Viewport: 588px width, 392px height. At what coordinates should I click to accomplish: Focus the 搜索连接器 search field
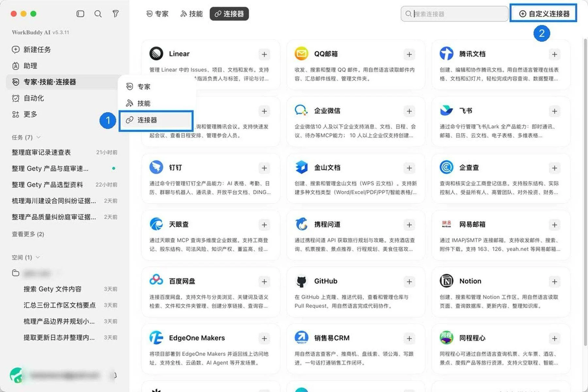click(x=454, y=14)
